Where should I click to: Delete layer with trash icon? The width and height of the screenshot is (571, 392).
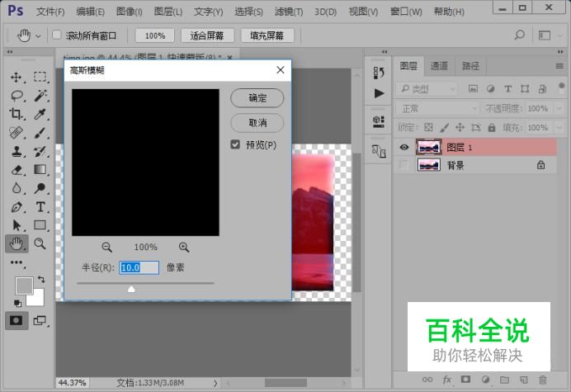point(543,380)
